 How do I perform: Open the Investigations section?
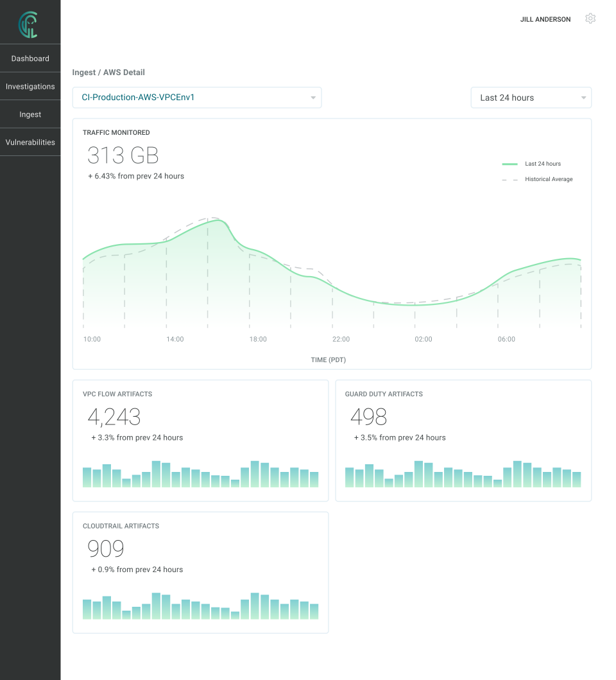[30, 86]
